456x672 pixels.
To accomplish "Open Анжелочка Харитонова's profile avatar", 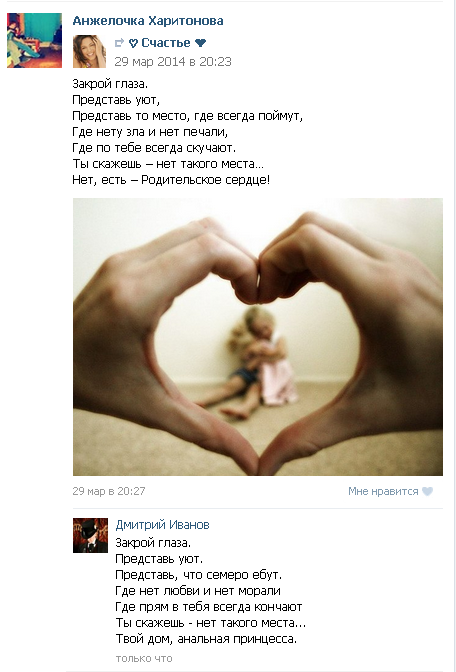I will pos(34,40).
